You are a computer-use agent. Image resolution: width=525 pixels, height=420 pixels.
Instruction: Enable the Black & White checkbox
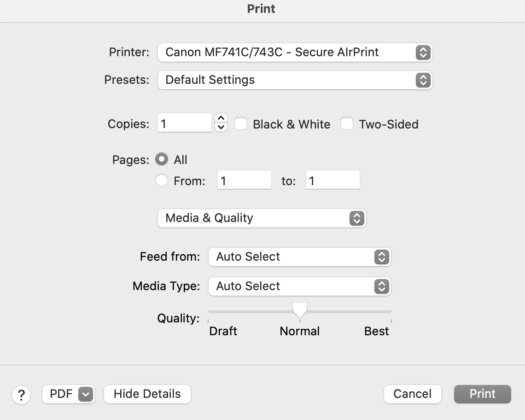click(x=241, y=124)
